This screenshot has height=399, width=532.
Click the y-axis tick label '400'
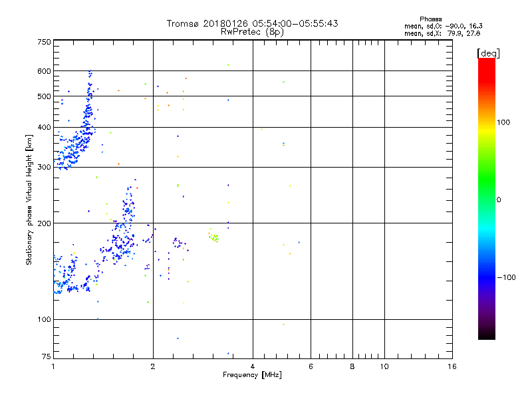(x=44, y=128)
